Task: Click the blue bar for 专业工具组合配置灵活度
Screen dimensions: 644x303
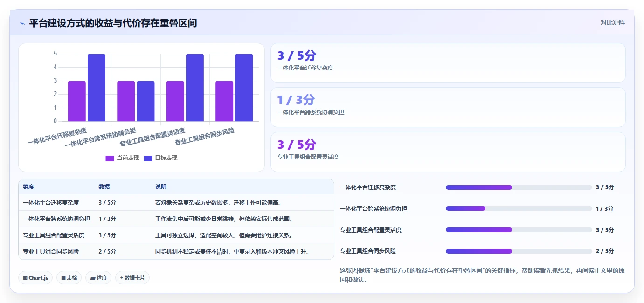Action: pyautogui.click(x=195, y=88)
